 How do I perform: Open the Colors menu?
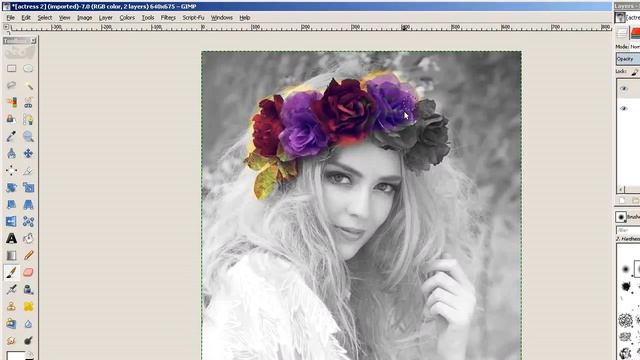(x=127, y=18)
